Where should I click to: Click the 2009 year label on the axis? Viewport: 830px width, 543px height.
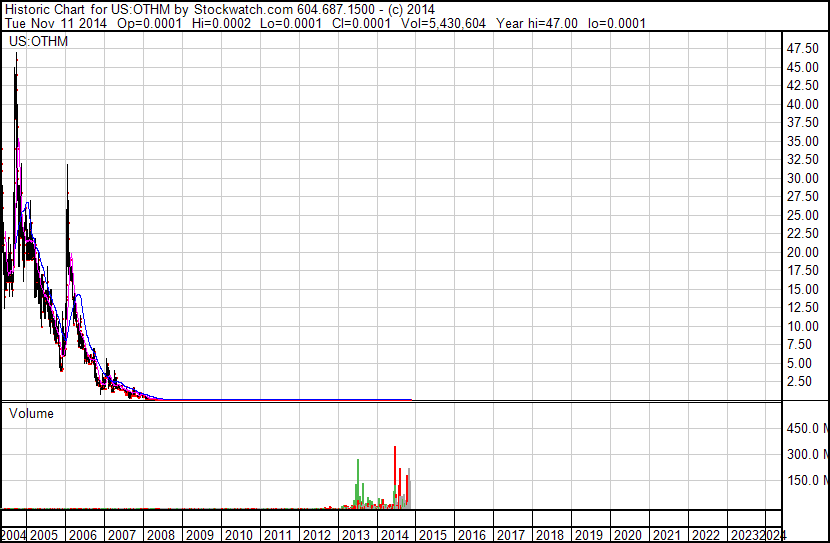(200, 535)
